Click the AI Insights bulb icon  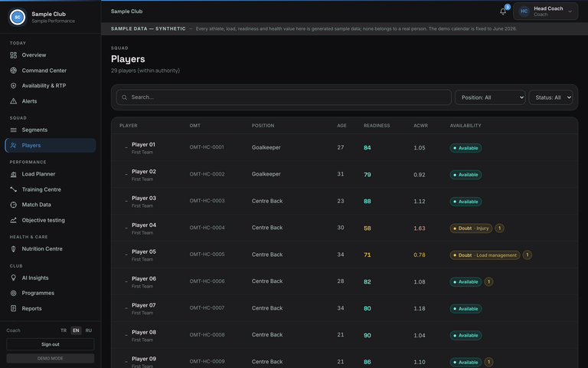pos(14,278)
